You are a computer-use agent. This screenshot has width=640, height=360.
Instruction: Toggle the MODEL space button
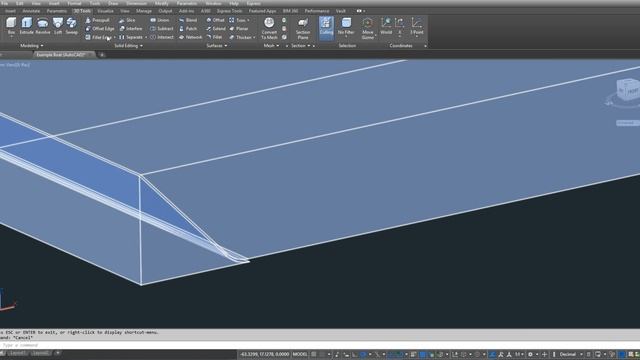click(x=300, y=354)
